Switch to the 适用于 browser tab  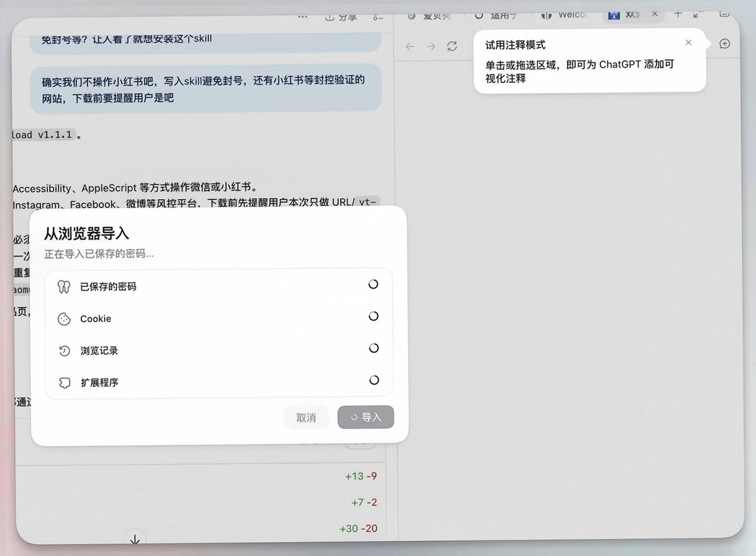pyautogui.click(x=495, y=15)
